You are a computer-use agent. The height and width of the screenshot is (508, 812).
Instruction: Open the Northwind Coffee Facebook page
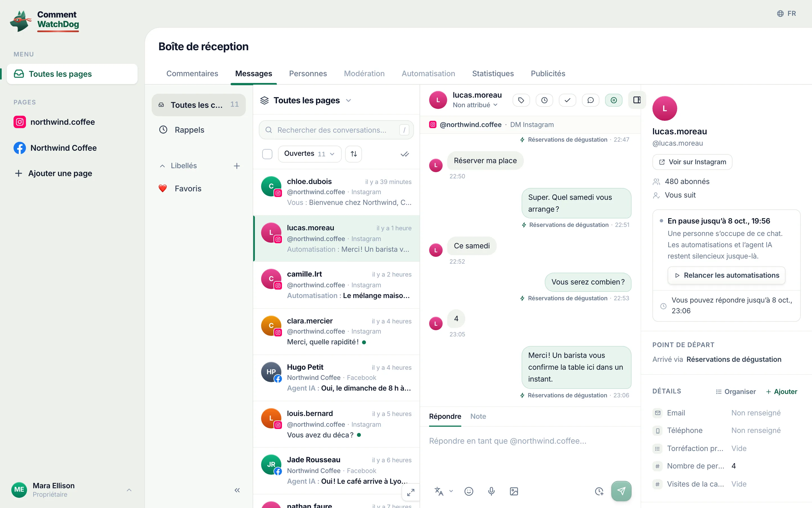72,148
